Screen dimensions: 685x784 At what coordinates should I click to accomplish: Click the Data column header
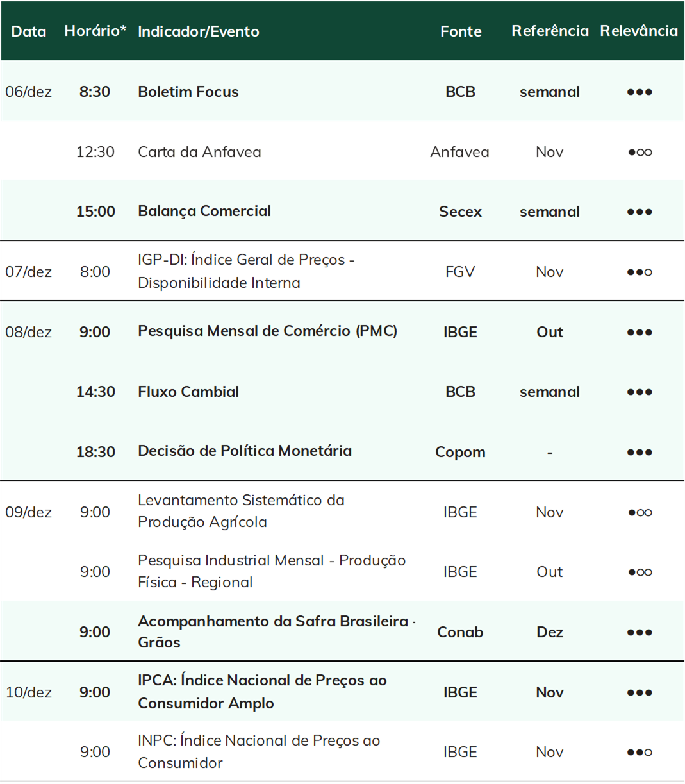click(x=29, y=31)
